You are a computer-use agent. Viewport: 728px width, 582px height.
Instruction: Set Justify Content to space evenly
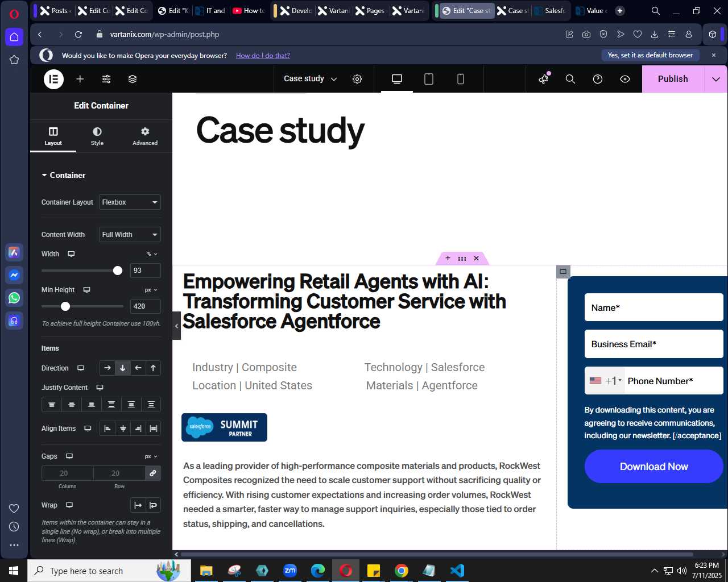[x=151, y=405]
